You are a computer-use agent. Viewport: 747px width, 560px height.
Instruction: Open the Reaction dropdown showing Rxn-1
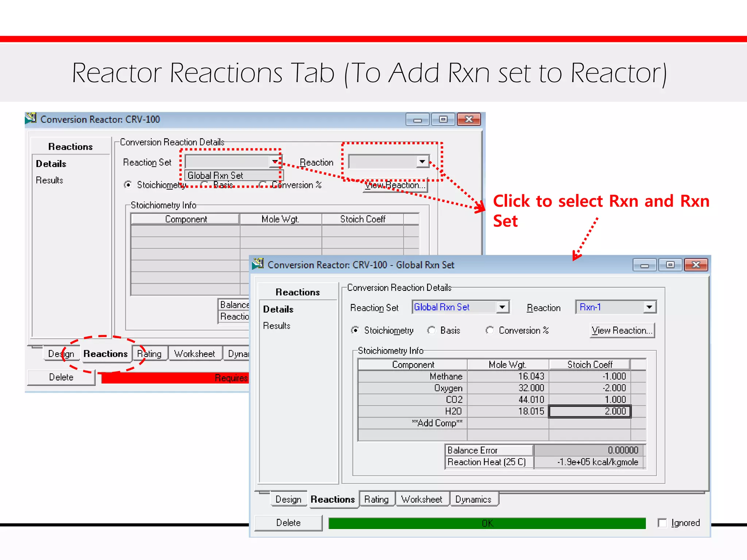click(x=649, y=307)
